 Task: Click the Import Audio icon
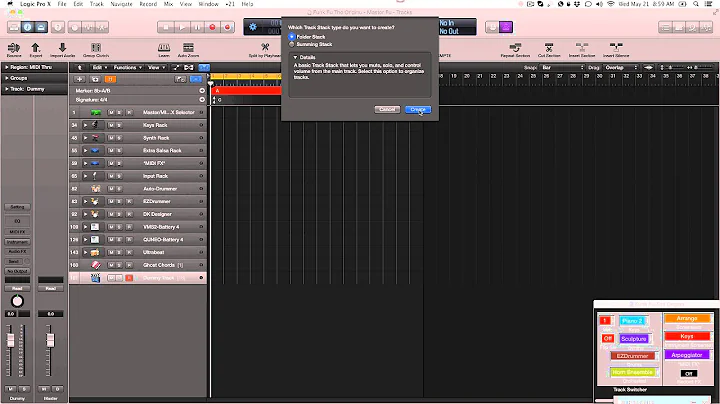[62, 48]
